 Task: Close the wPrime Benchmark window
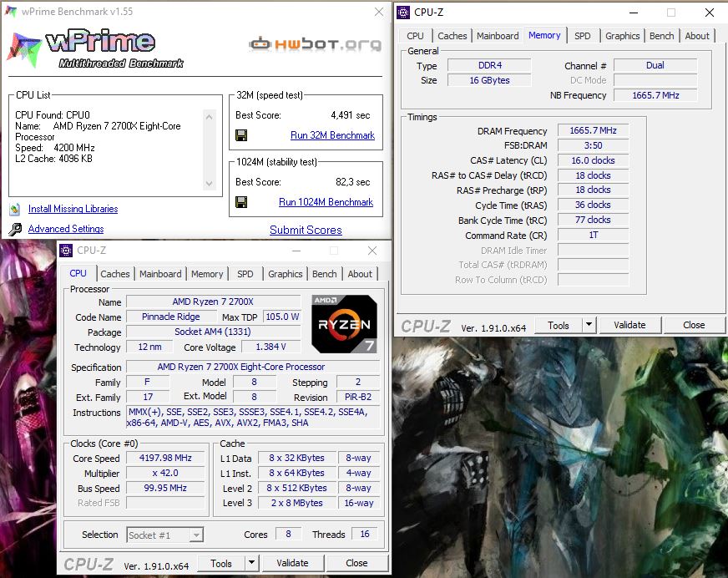pos(379,12)
